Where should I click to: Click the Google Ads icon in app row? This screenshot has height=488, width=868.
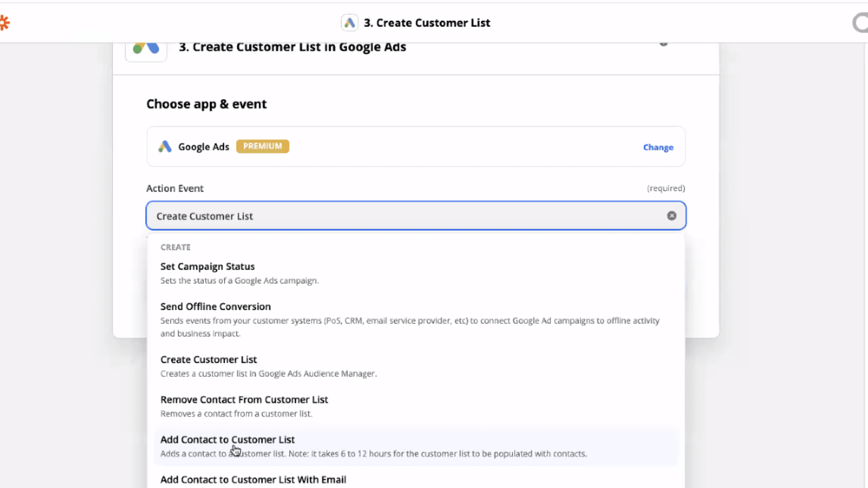point(165,147)
